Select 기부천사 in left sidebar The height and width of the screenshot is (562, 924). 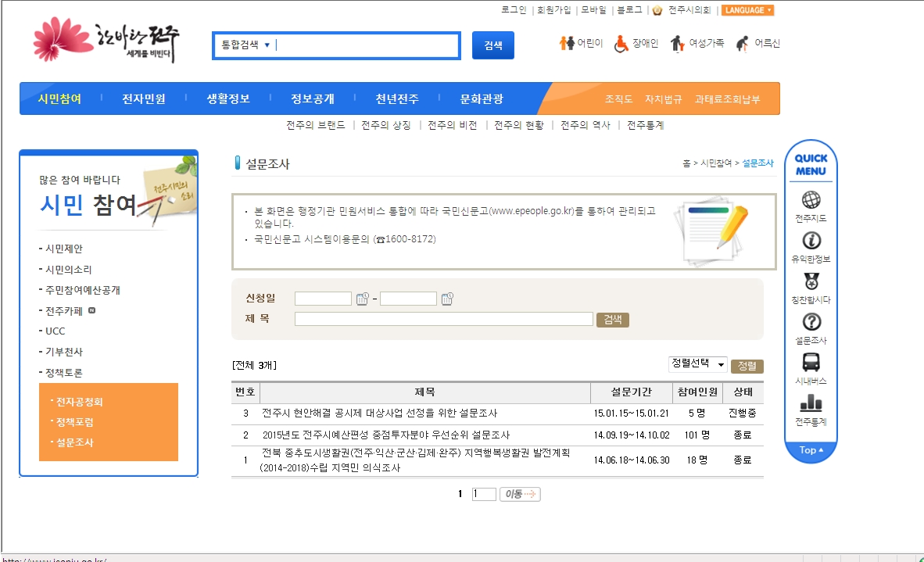pyautogui.click(x=63, y=352)
